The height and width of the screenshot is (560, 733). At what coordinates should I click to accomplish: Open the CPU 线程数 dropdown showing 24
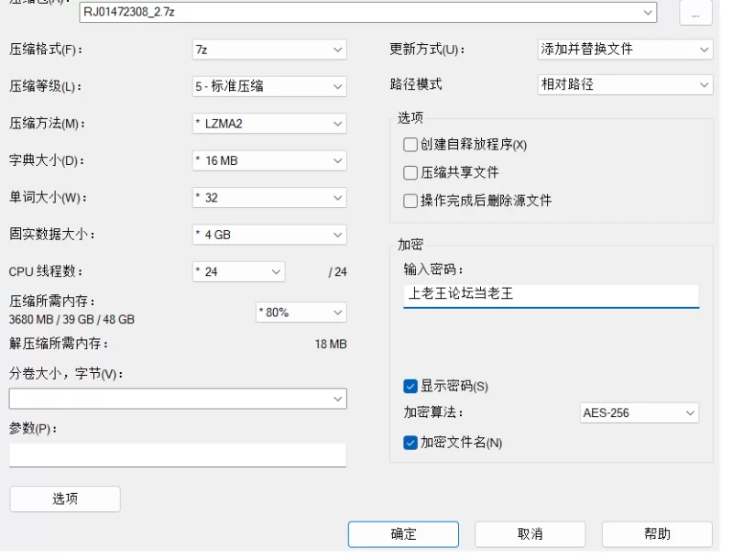(238, 271)
